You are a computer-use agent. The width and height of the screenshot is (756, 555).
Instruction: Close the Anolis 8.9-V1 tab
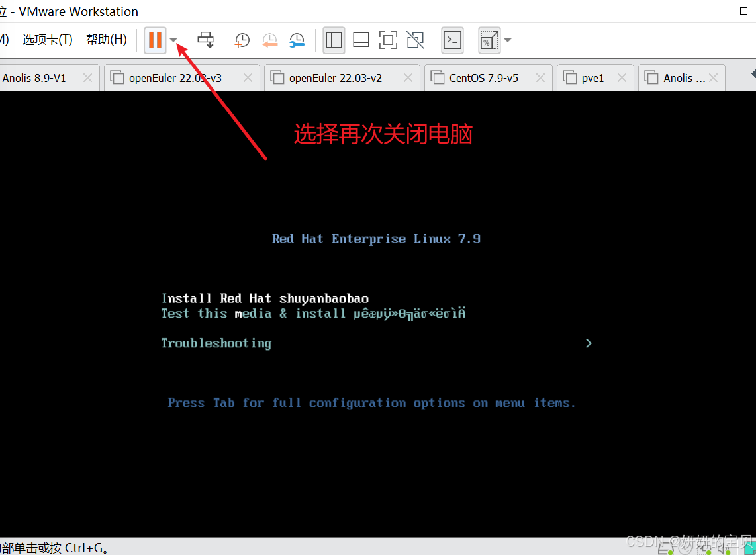point(88,77)
